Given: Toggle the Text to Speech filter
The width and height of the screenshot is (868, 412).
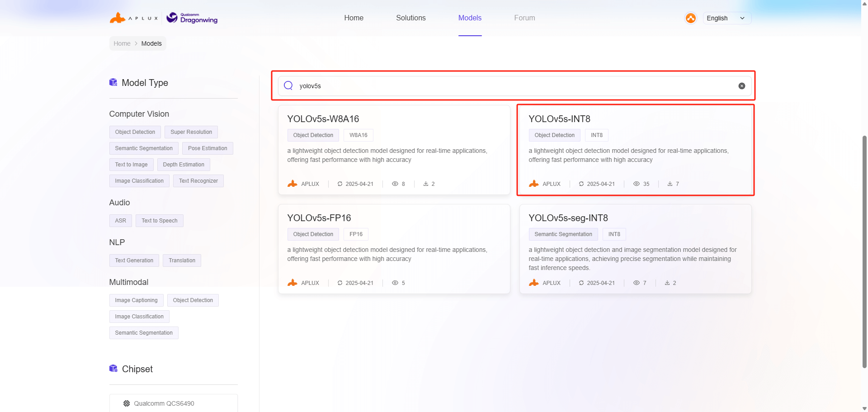Looking at the screenshot, I should [159, 221].
